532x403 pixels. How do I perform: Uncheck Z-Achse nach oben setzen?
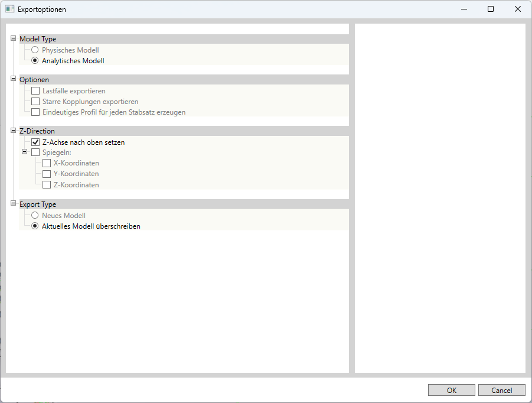35,142
